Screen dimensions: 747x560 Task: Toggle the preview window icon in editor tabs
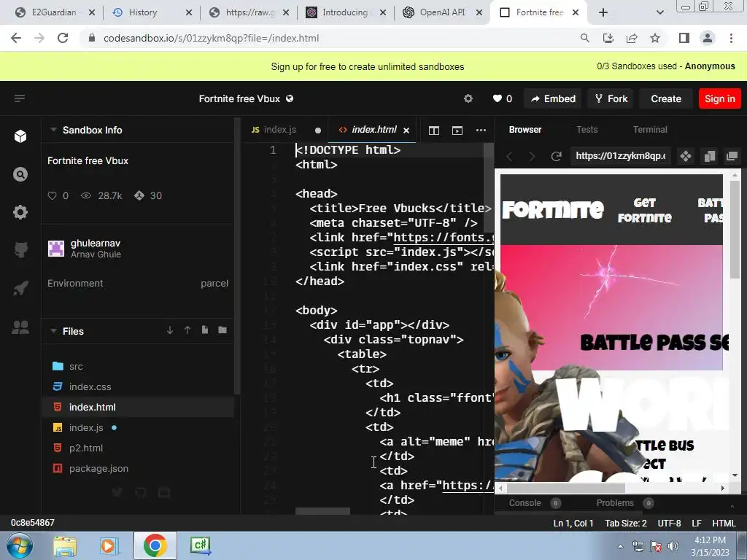(x=457, y=130)
